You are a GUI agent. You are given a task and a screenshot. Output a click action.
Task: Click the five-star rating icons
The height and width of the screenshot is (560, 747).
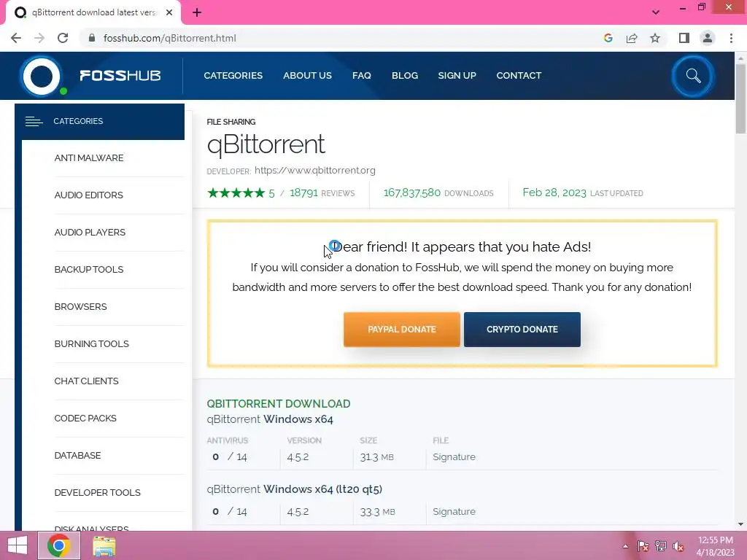click(236, 192)
